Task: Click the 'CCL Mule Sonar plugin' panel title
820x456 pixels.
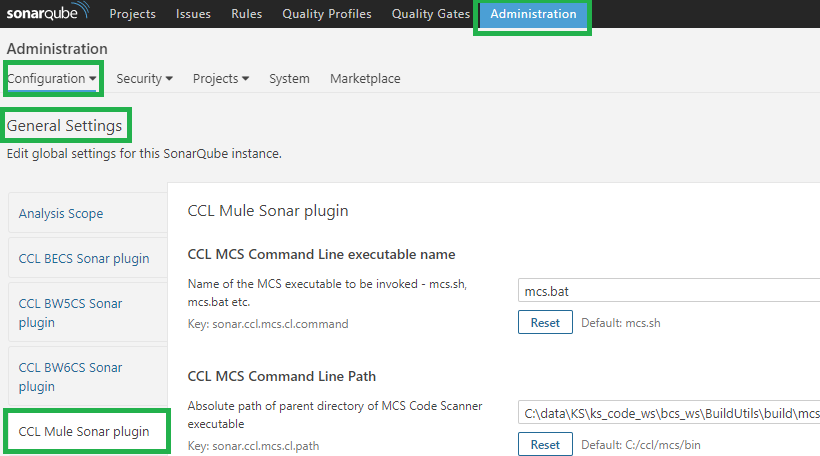Action: pyautogui.click(x=268, y=211)
